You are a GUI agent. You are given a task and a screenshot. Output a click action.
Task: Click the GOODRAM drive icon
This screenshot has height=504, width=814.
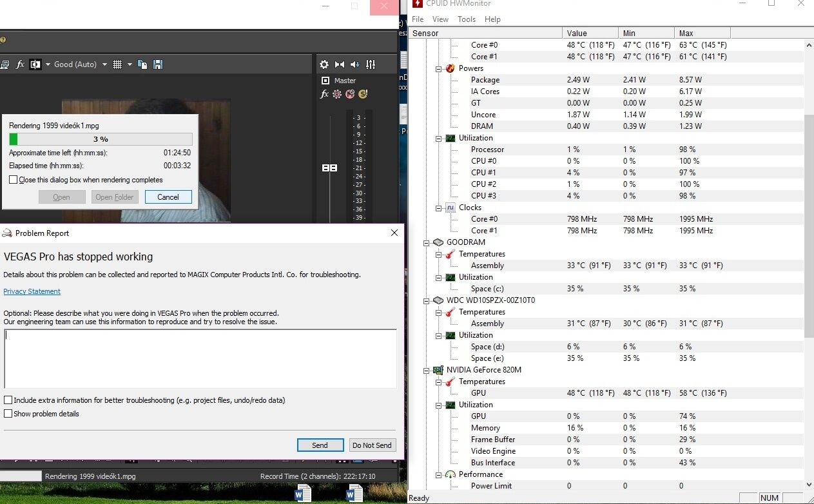[438, 242]
